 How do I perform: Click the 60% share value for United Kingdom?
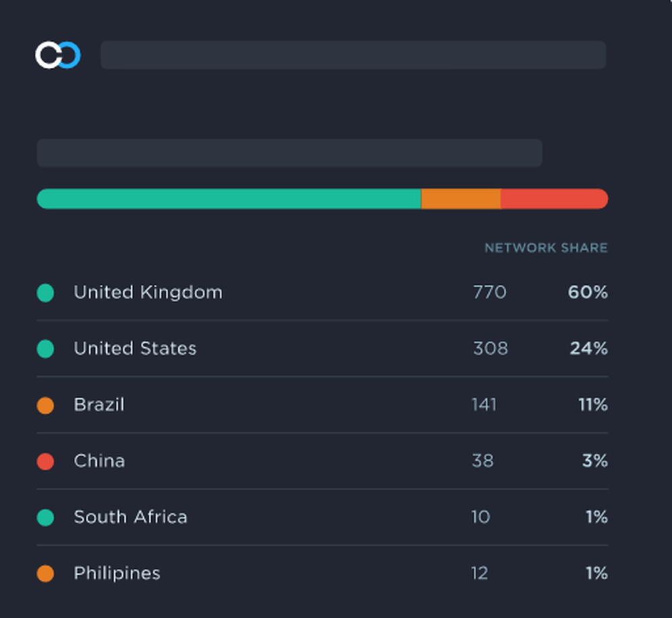point(587,292)
